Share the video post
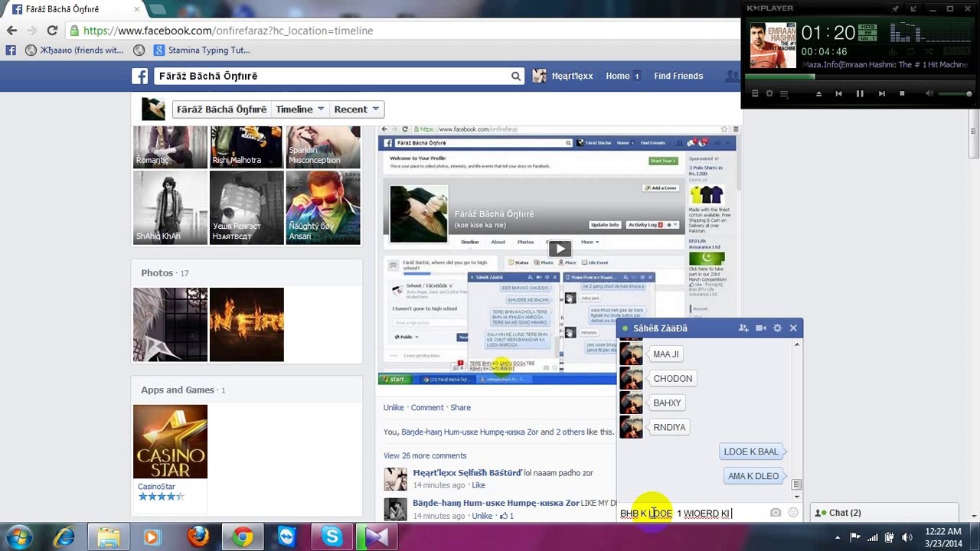980x551 pixels. pos(461,408)
